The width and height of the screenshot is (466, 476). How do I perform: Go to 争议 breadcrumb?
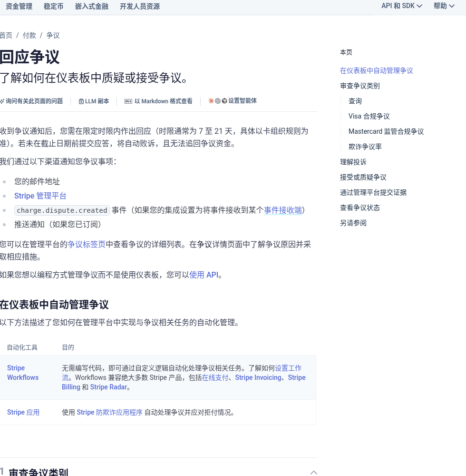point(53,36)
